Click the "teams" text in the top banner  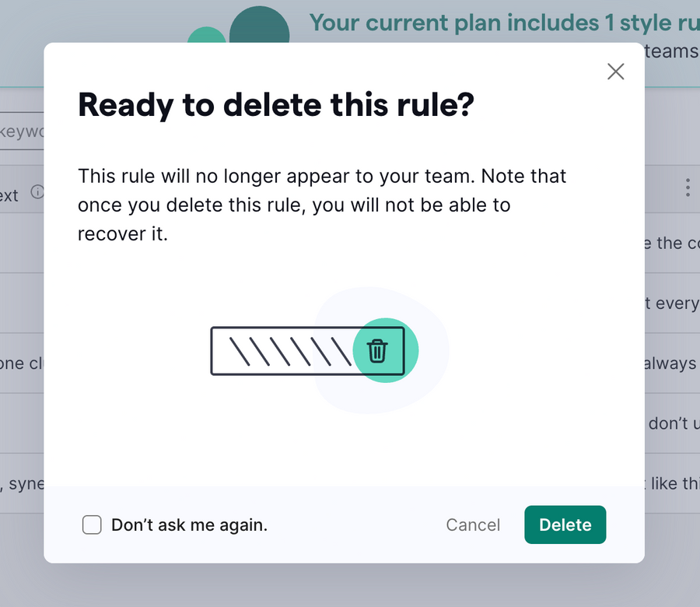pyautogui.click(x=671, y=50)
